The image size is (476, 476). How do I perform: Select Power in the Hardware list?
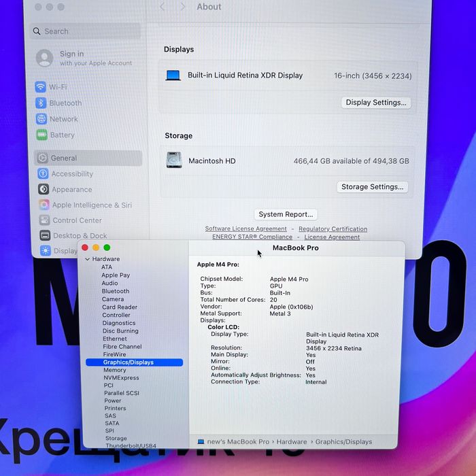click(x=113, y=401)
